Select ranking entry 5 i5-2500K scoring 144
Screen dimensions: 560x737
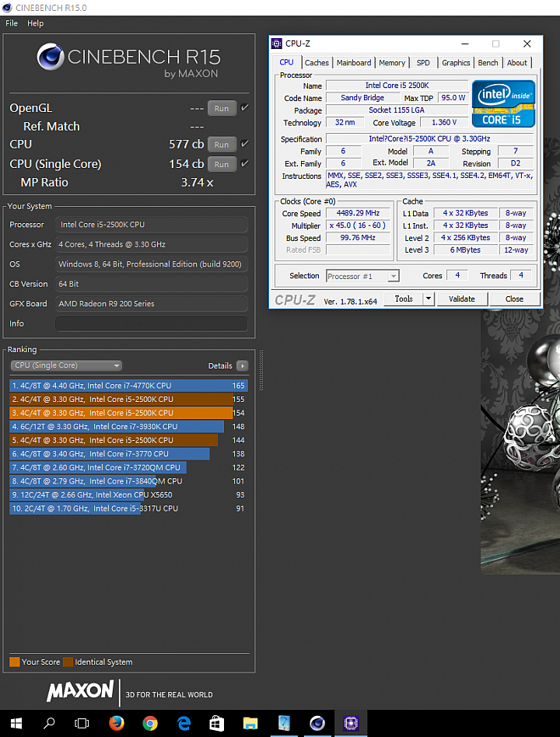click(x=128, y=440)
